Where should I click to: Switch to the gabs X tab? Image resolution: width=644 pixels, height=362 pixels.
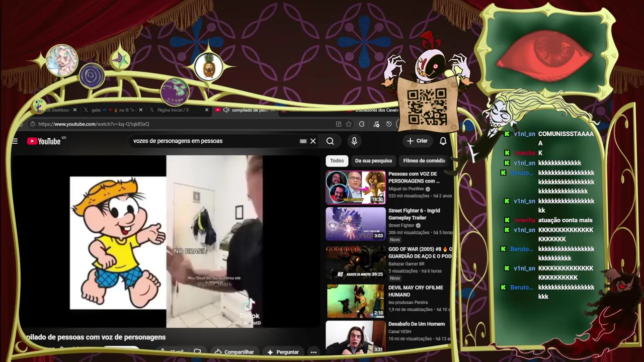pyautogui.click(x=112, y=110)
